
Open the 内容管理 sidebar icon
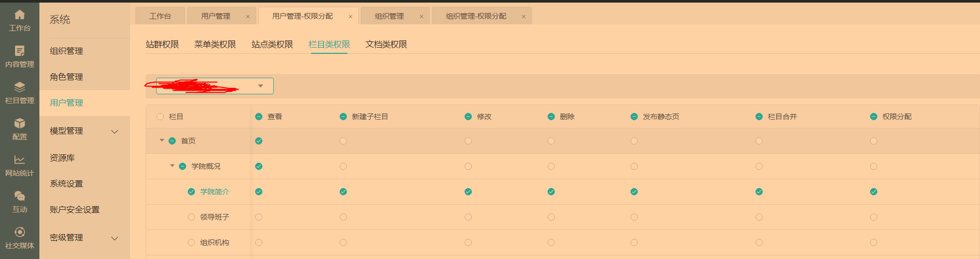(x=20, y=51)
